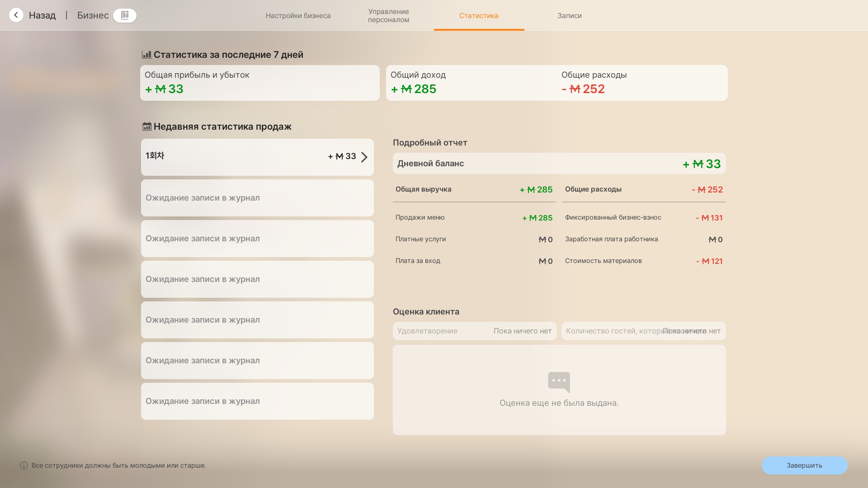Open the Business help guide icon
The image size is (868, 488).
[x=125, y=15]
